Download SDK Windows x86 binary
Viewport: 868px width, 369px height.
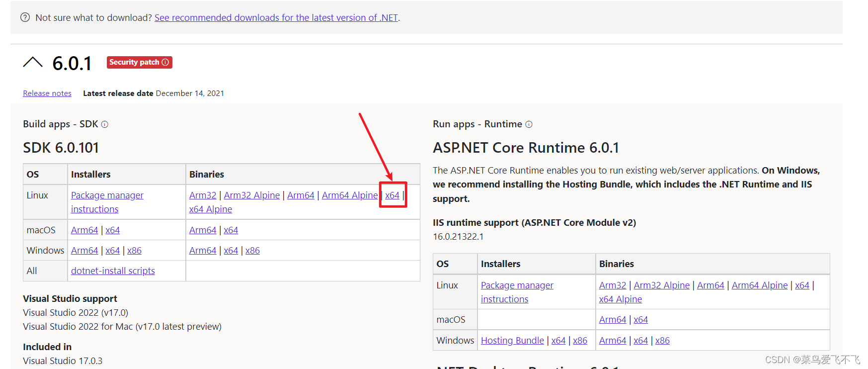[252, 251]
